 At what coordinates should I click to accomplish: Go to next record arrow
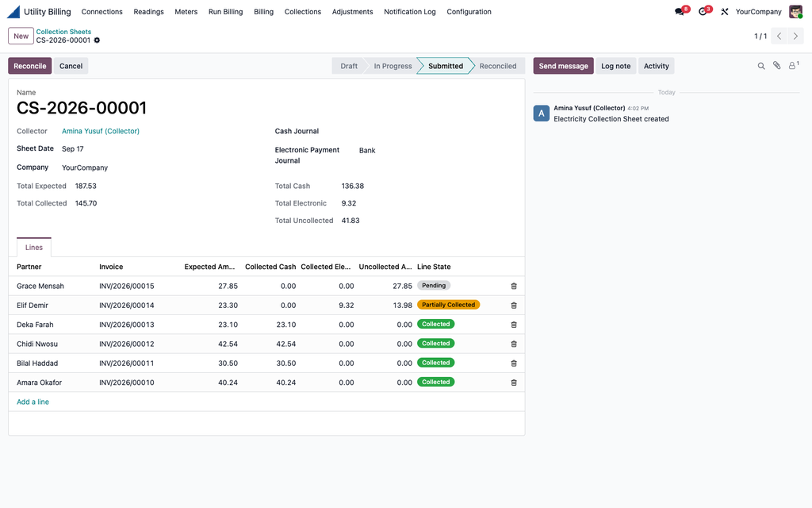point(795,37)
